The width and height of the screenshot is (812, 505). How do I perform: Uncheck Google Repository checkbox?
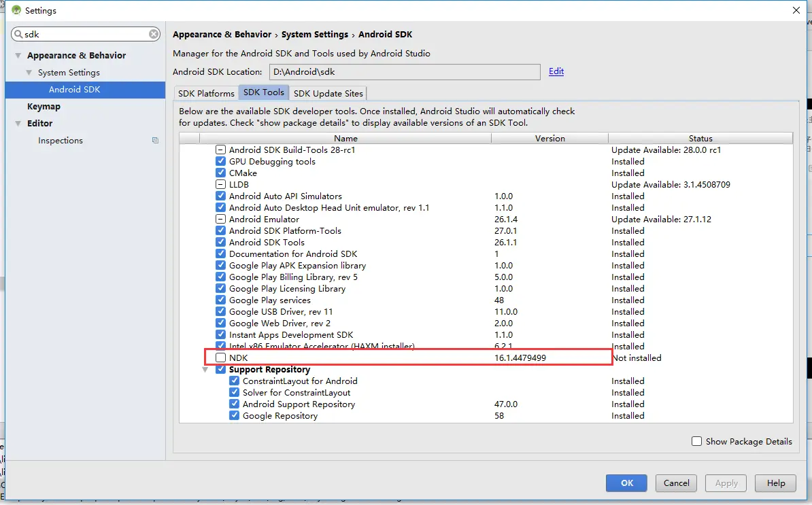click(234, 415)
